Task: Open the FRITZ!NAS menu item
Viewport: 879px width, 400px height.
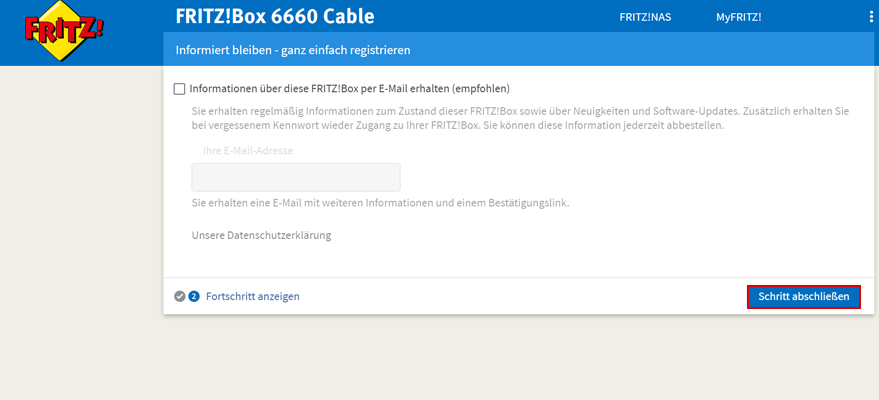Action: pos(645,17)
